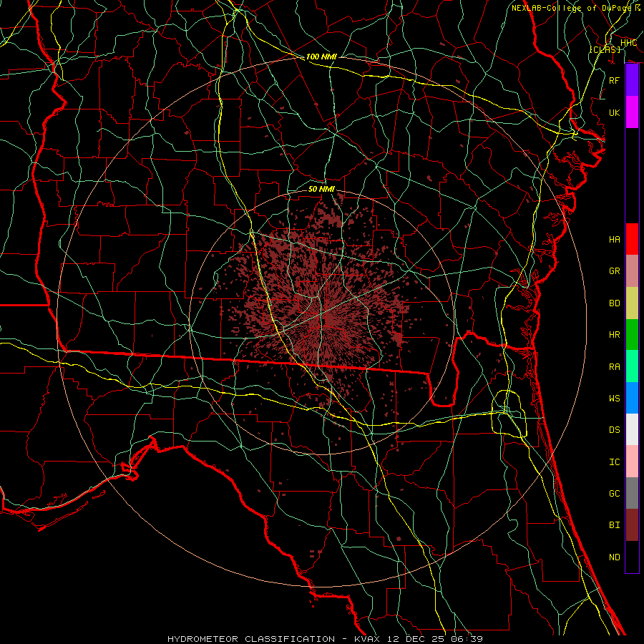Screen dimensions: 644x644
Task: Click the BD legend label
Action: 615,303
